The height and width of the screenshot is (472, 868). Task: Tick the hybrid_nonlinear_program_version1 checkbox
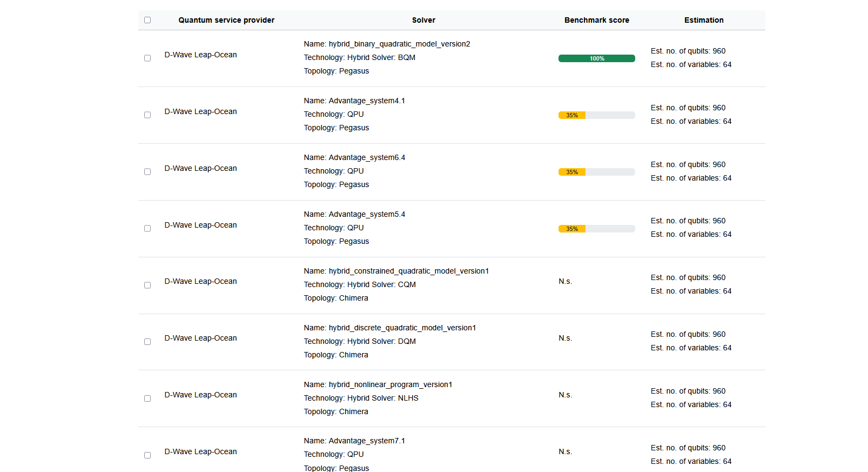pyautogui.click(x=147, y=398)
